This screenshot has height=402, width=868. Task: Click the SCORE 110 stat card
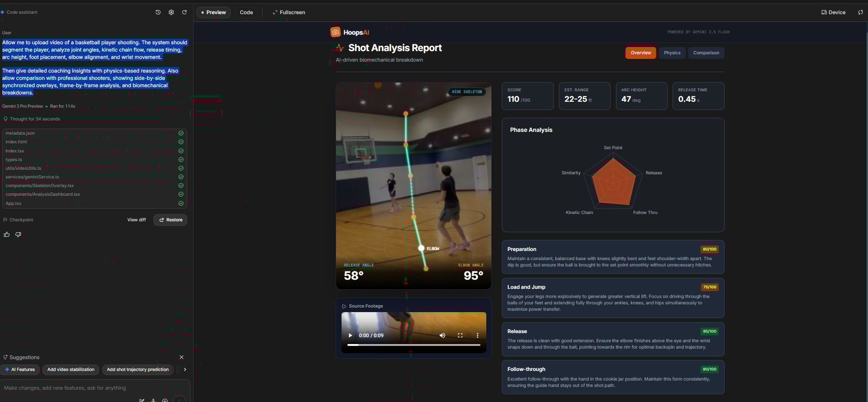pos(528,96)
